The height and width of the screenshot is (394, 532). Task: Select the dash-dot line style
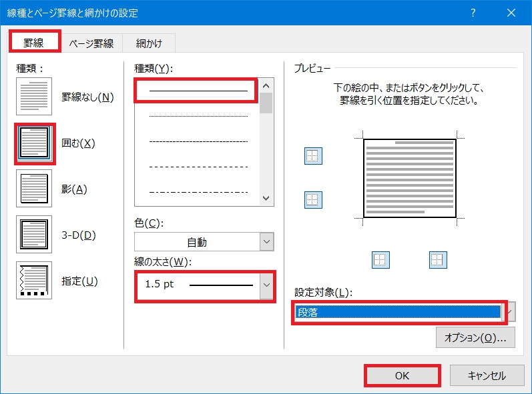coord(198,193)
